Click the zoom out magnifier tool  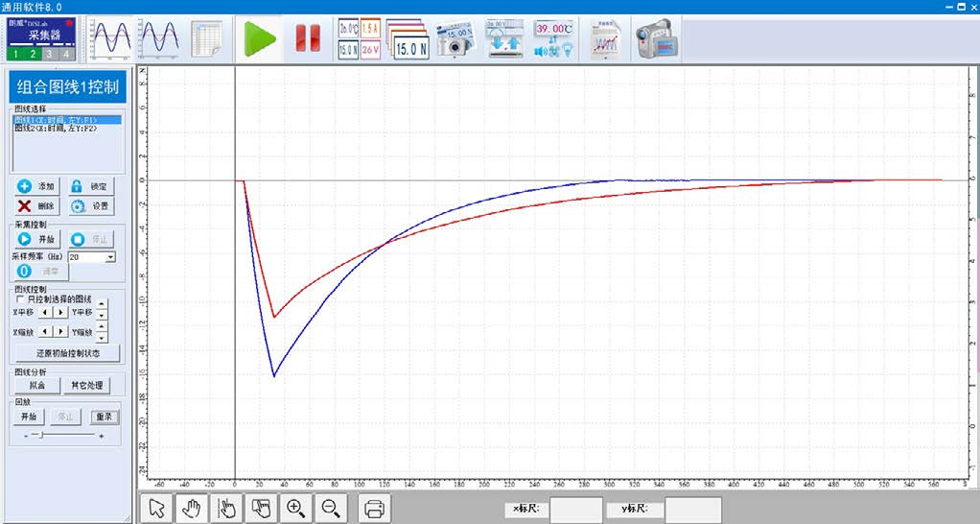tap(331, 510)
